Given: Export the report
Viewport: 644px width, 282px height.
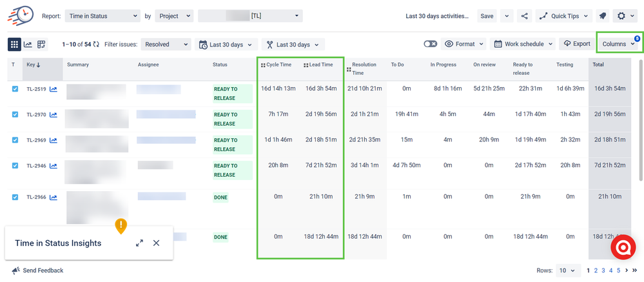Looking at the screenshot, I should click(577, 44).
